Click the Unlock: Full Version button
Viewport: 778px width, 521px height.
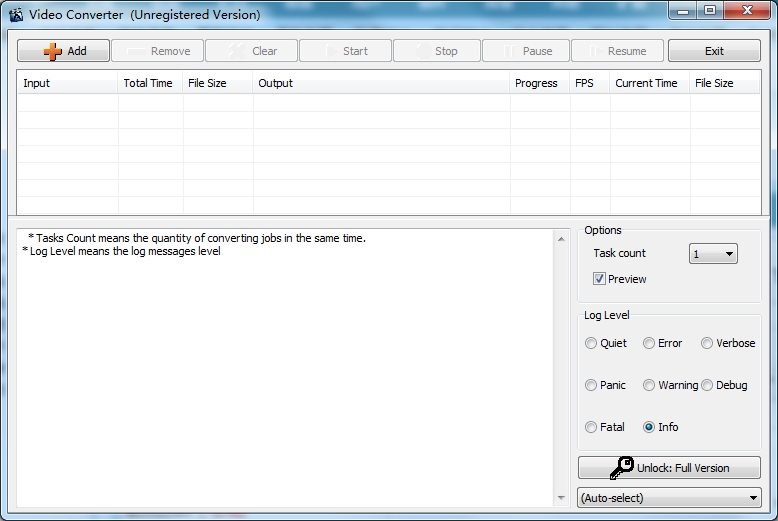click(x=669, y=467)
